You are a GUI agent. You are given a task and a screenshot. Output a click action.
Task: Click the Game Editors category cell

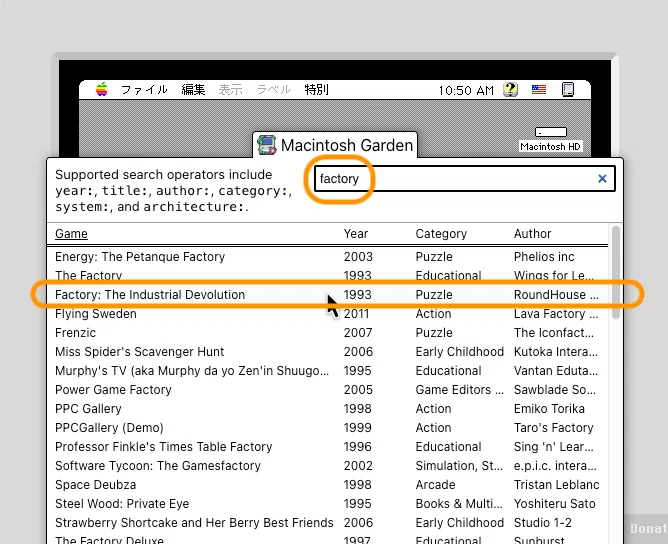[460, 389]
